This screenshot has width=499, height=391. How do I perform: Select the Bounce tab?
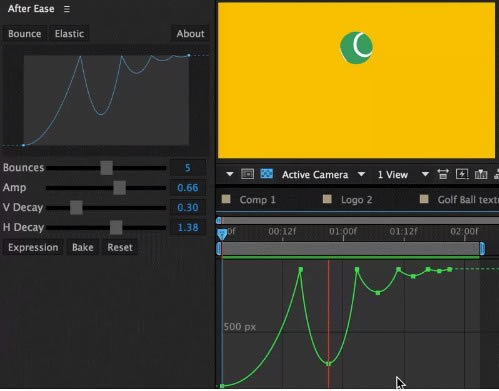pyautogui.click(x=25, y=34)
